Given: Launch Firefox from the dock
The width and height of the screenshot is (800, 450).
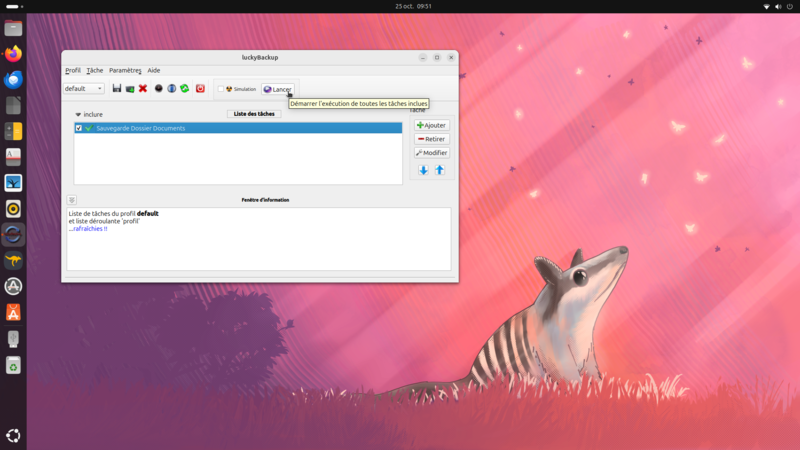Looking at the screenshot, I should pyautogui.click(x=13, y=54).
